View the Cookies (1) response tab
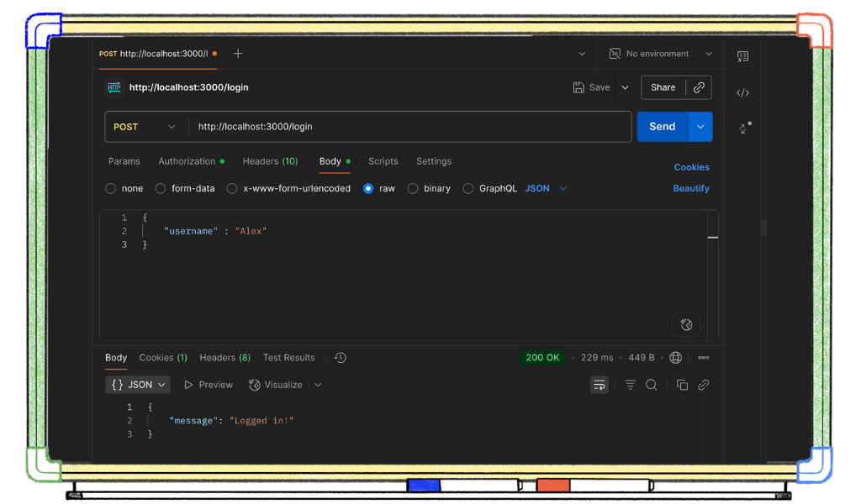 [x=162, y=357]
